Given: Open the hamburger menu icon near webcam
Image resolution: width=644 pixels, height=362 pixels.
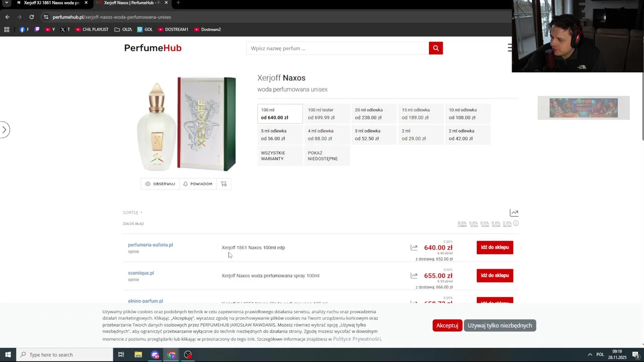Looking at the screenshot, I should coord(510,48).
